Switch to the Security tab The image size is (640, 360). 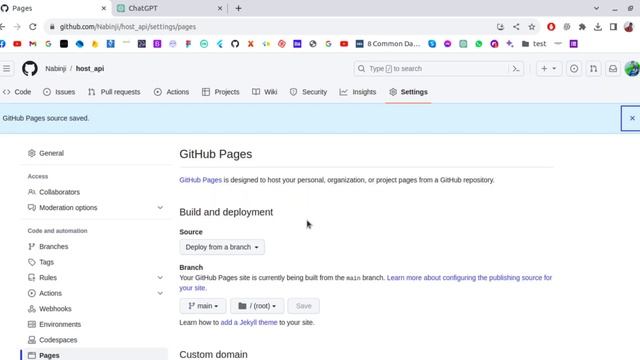(309, 92)
